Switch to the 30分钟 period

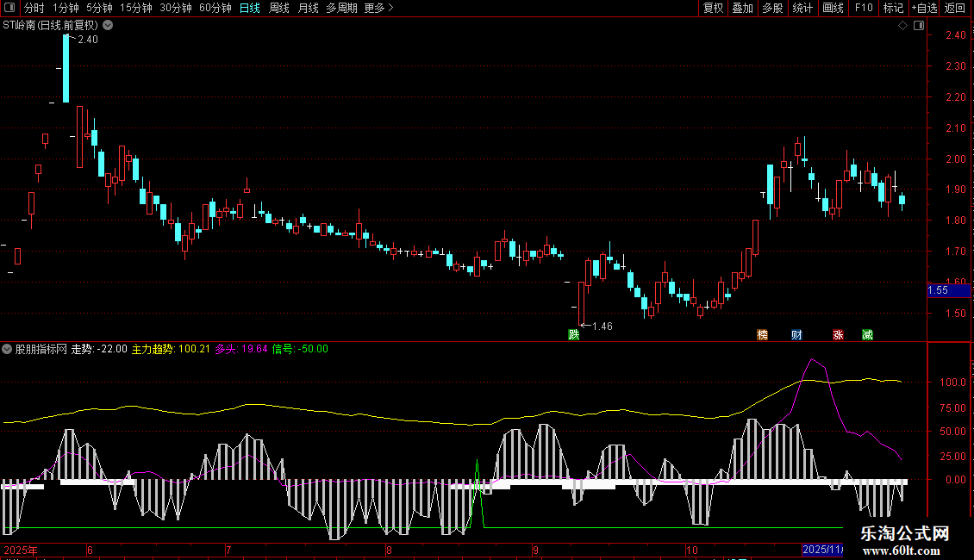pyautogui.click(x=176, y=8)
